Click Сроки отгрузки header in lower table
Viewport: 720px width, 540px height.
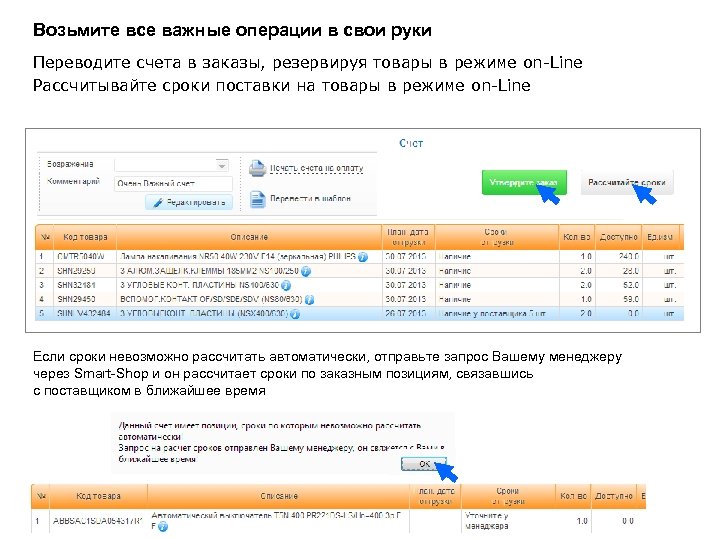[x=508, y=496]
